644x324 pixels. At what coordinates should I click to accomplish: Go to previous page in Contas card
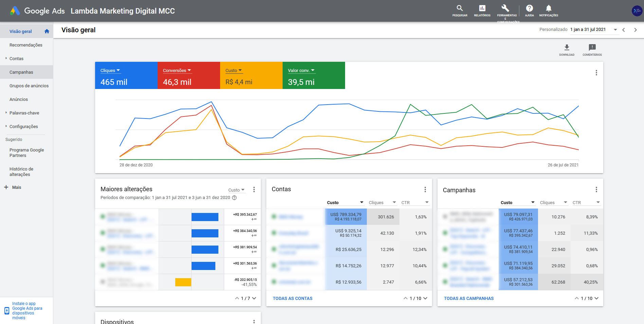click(406, 298)
